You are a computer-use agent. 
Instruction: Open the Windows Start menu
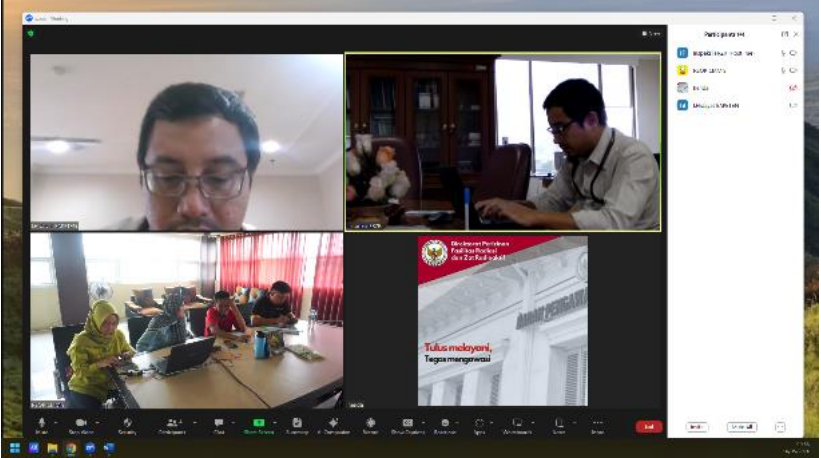click(15, 448)
